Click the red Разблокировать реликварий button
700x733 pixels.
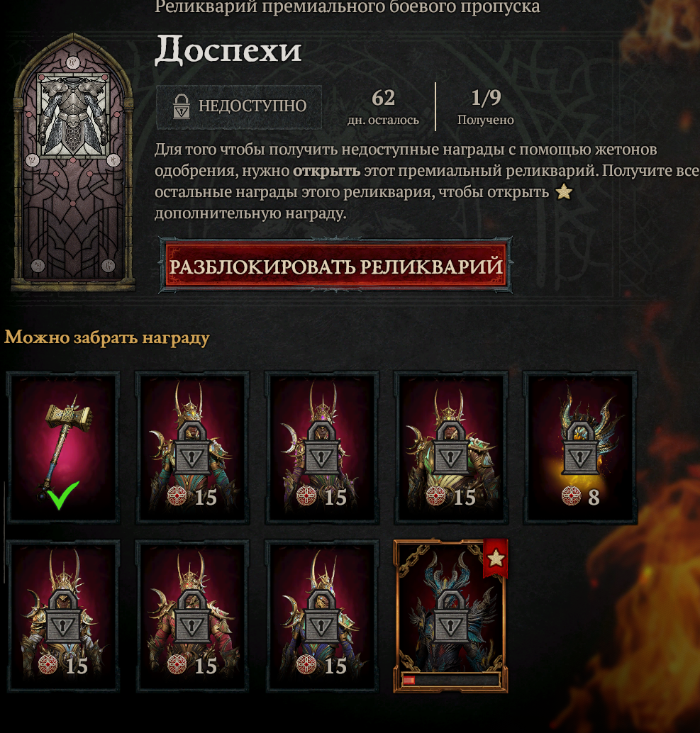335,266
